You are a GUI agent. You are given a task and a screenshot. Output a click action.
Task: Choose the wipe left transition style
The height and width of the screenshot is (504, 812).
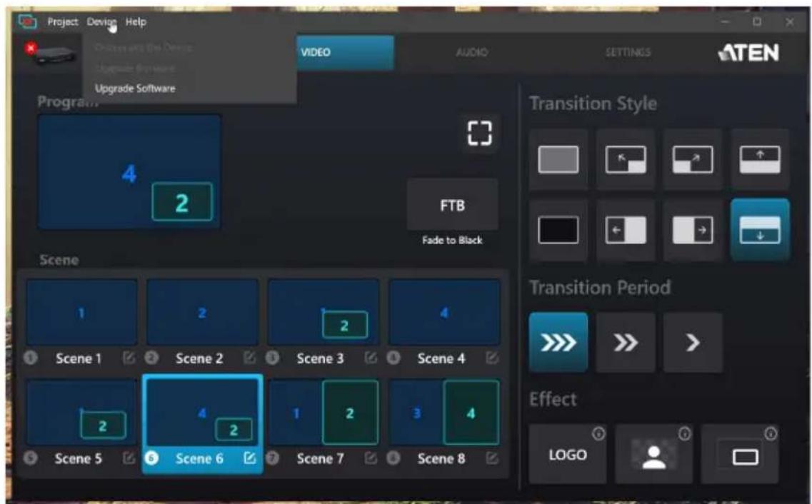pos(626,230)
